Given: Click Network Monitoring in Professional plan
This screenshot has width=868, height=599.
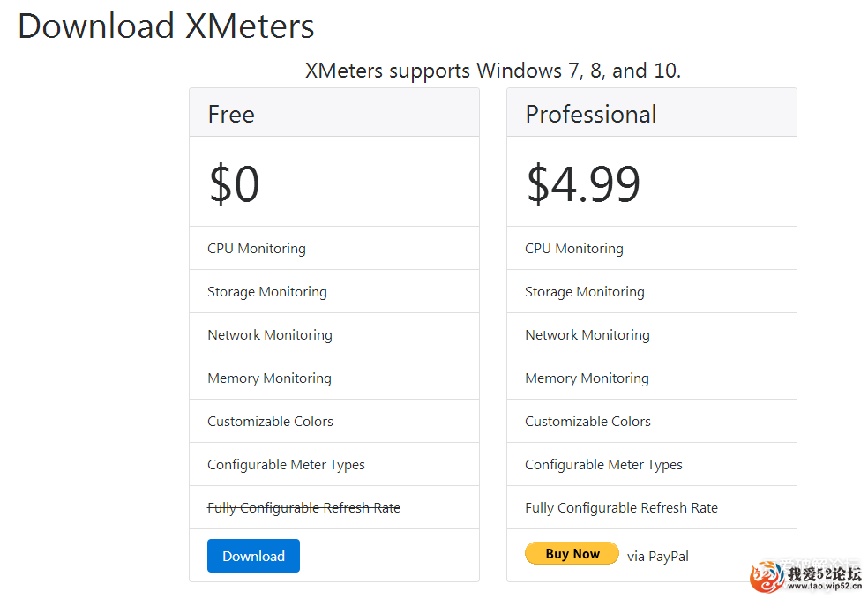Looking at the screenshot, I should (x=587, y=335).
